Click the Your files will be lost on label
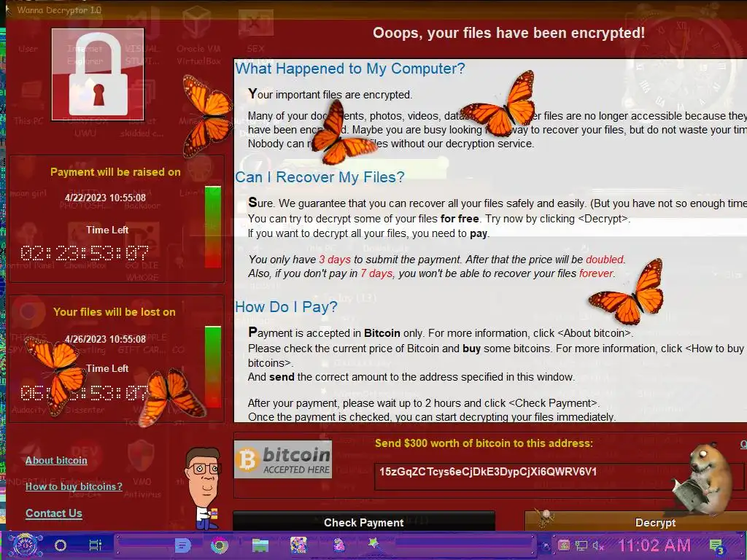 coord(115,312)
